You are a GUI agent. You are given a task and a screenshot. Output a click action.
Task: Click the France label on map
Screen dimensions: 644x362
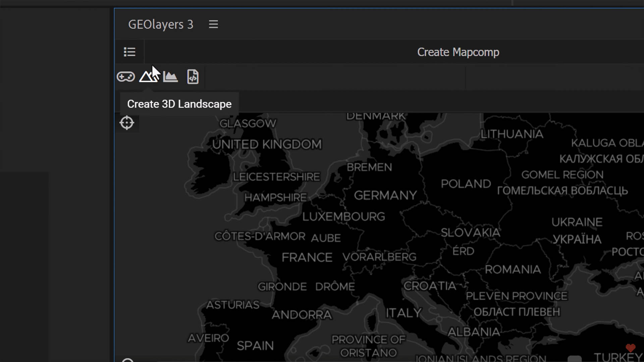307,257
